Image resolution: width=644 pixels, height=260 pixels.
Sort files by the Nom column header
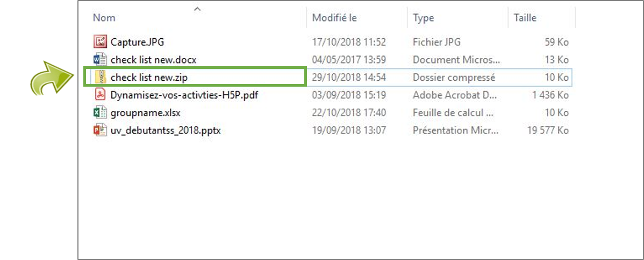[104, 18]
